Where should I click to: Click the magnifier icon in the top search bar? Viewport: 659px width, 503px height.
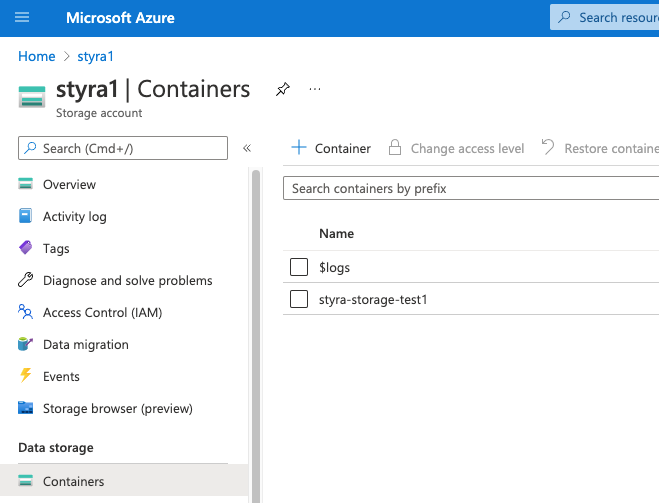pyautogui.click(x=564, y=17)
